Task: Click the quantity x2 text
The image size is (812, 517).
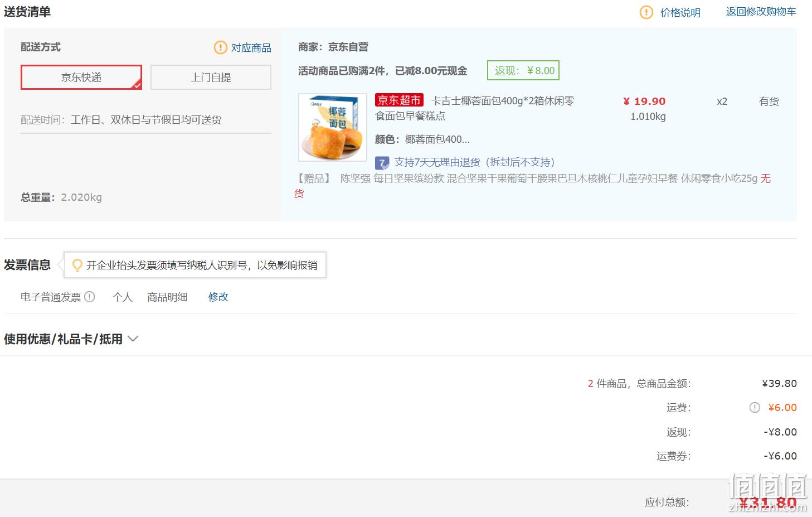Action: click(x=722, y=101)
